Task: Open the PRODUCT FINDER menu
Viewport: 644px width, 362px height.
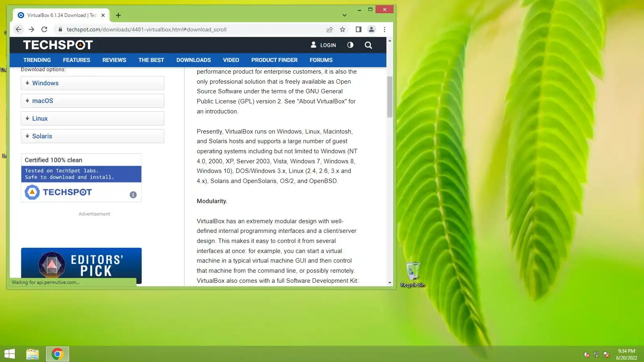Action: (275, 60)
